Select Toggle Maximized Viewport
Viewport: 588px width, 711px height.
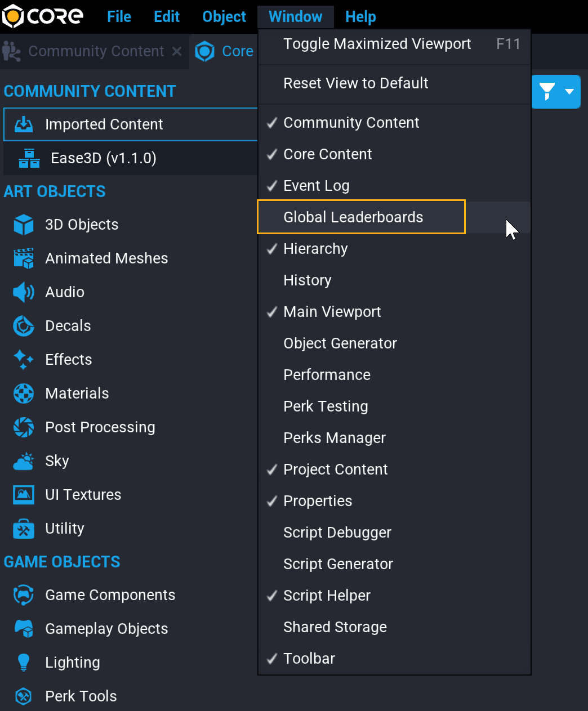pyautogui.click(x=377, y=43)
